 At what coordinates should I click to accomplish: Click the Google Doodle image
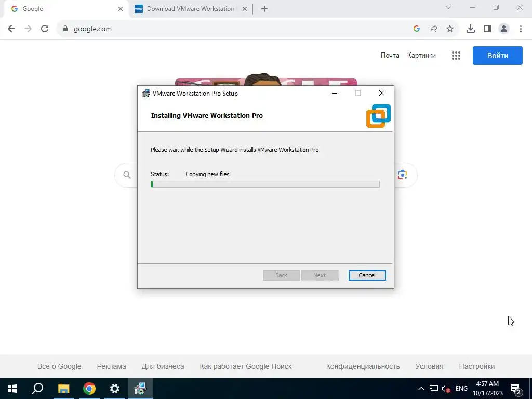[x=266, y=79]
